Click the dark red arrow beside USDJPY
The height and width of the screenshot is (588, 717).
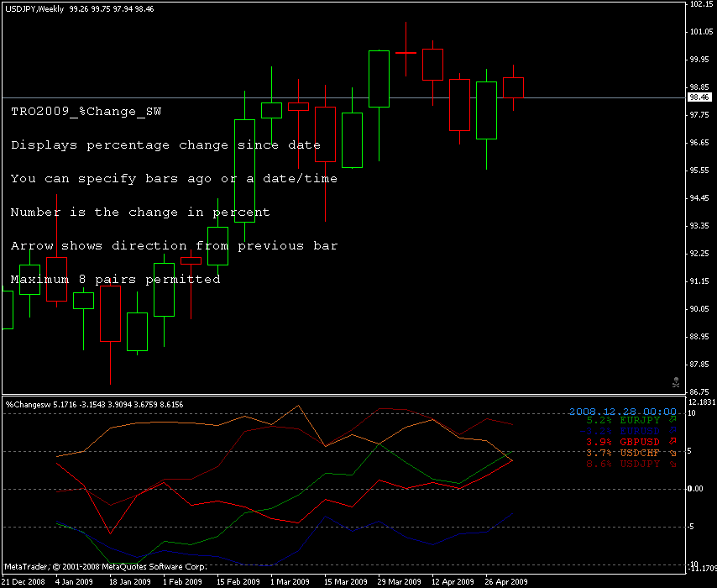(672, 463)
